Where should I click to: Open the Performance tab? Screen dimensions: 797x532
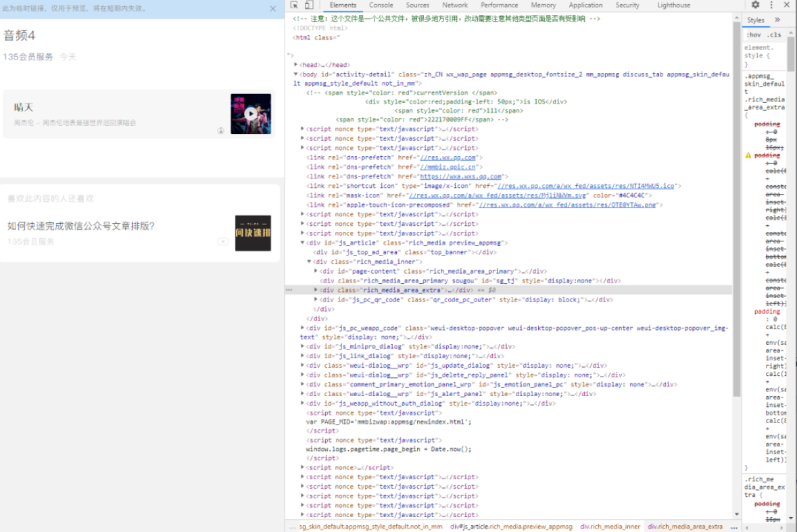tap(499, 5)
